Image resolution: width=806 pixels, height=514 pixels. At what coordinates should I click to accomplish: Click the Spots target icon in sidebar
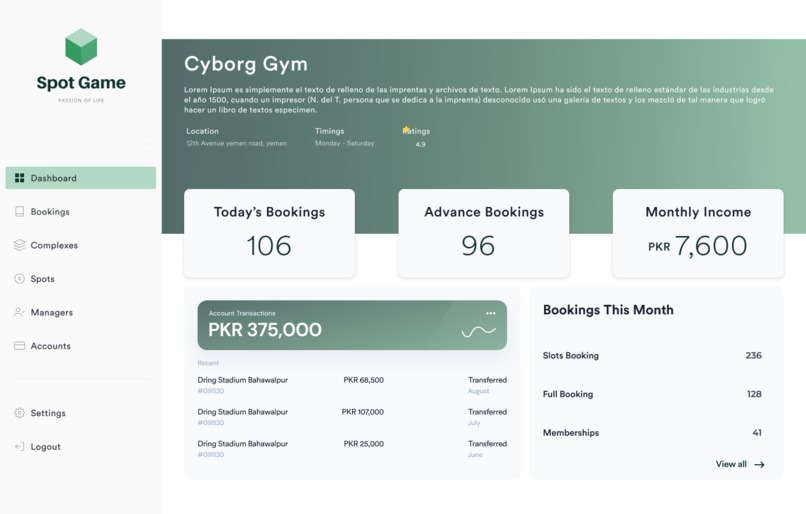pos(20,279)
